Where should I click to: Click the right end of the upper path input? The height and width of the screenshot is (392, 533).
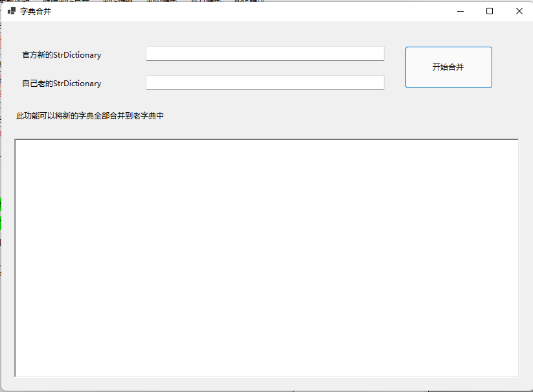(379, 54)
